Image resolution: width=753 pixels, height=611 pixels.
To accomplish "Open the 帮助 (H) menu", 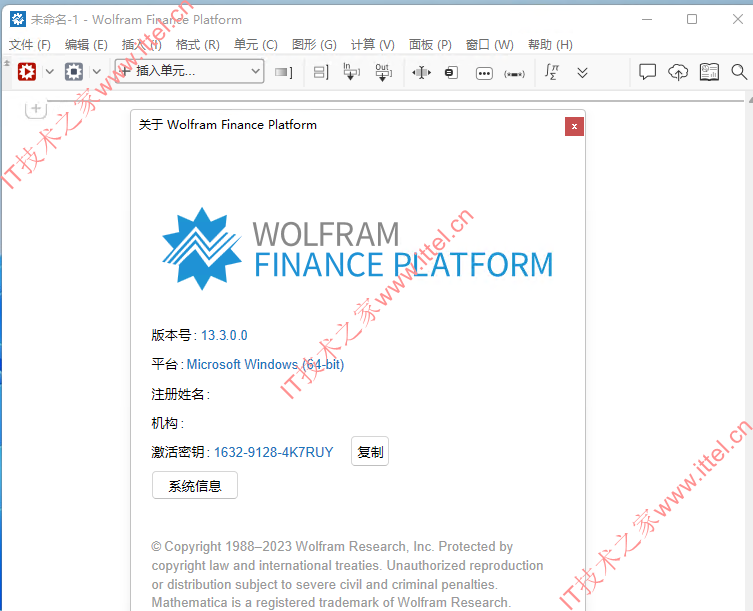I will click(x=550, y=45).
